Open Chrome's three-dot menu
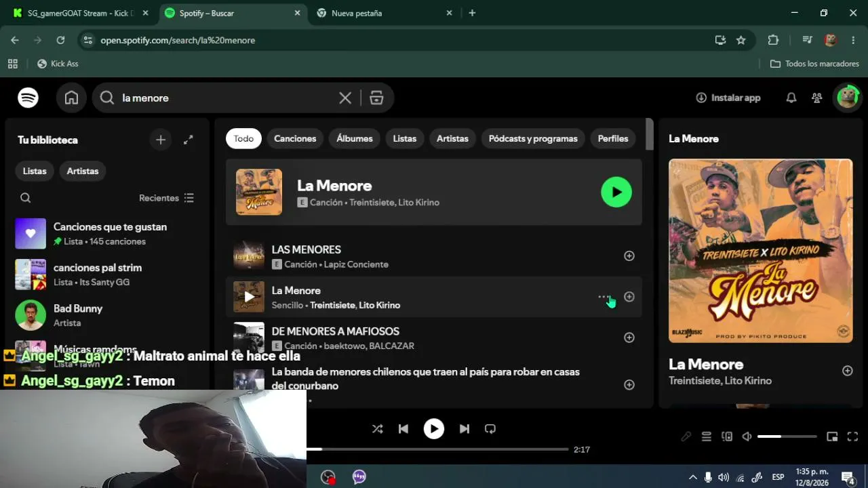868x488 pixels. (852, 40)
